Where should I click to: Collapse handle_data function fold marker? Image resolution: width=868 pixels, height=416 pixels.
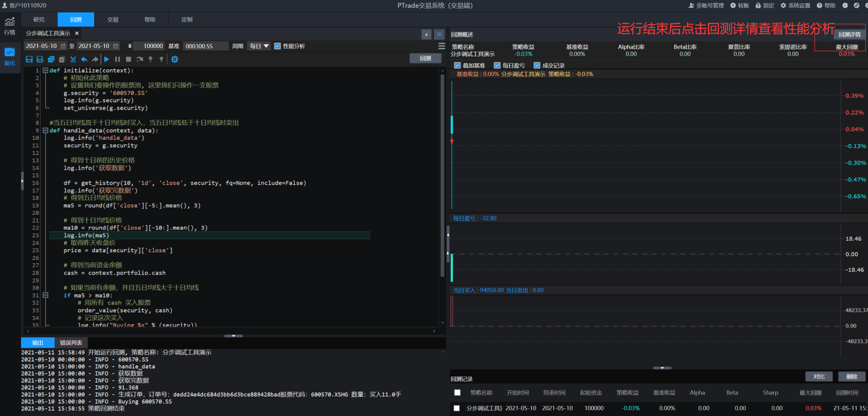pyautogui.click(x=45, y=130)
